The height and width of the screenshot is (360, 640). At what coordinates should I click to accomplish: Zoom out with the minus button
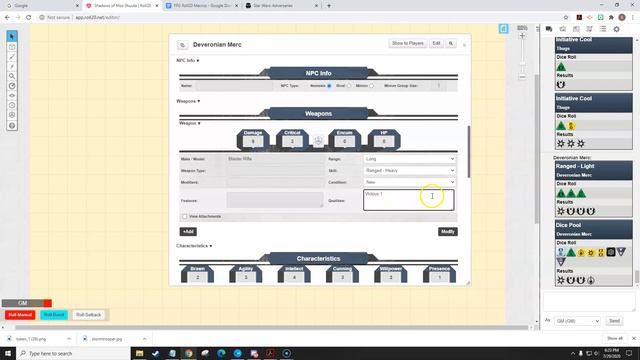522,77
